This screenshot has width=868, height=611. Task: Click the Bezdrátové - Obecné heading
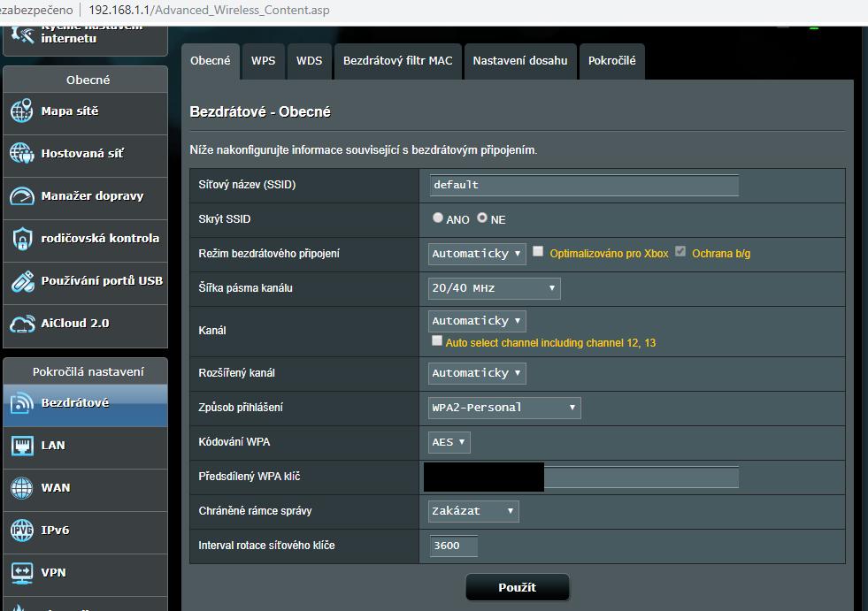click(260, 111)
